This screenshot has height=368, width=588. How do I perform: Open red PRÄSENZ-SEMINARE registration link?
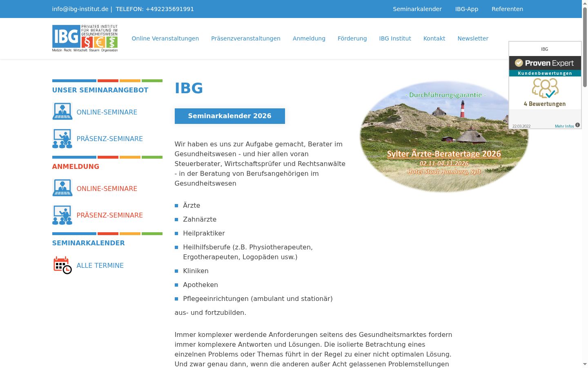(110, 215)
